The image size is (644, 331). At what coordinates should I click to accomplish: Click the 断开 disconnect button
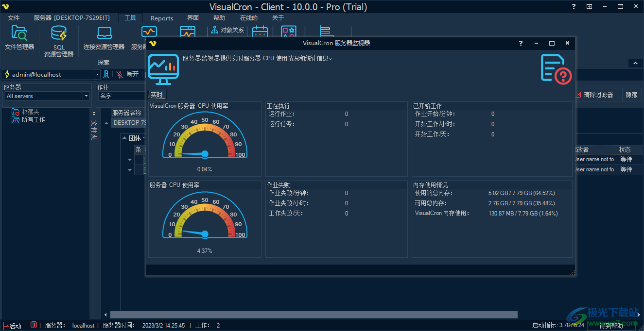tap(127, 74)
